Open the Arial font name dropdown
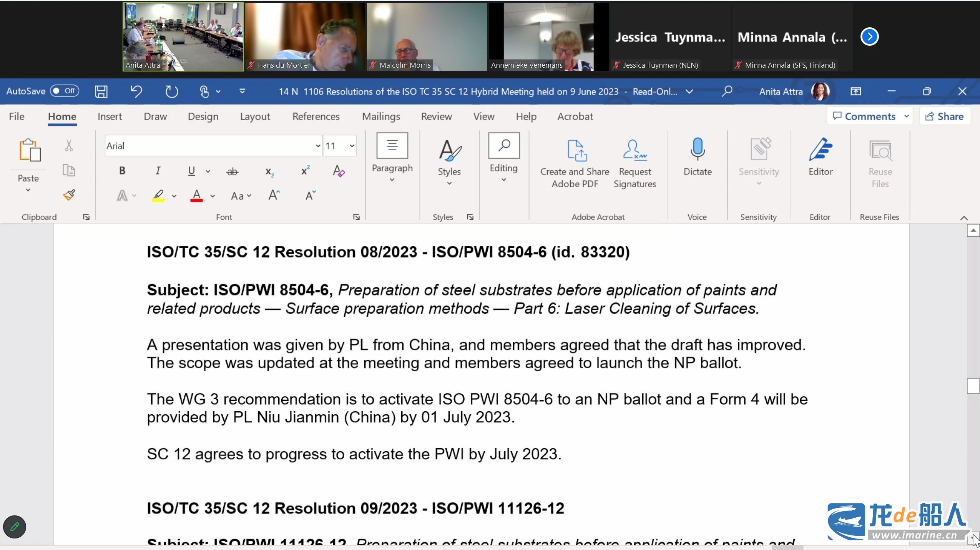 317,146
